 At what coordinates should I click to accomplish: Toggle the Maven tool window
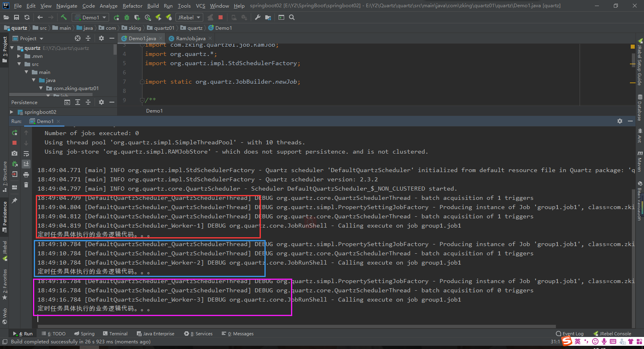[x=640, y=161]
